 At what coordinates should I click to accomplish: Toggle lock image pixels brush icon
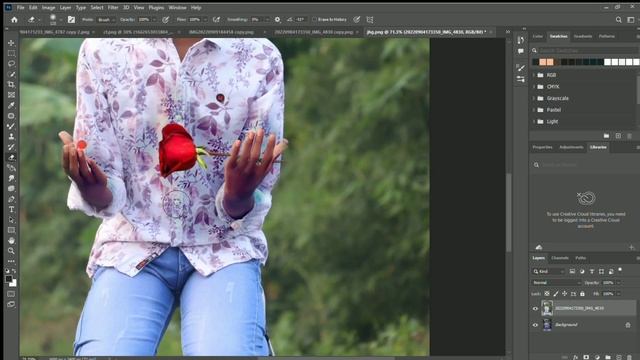(556, 293)
